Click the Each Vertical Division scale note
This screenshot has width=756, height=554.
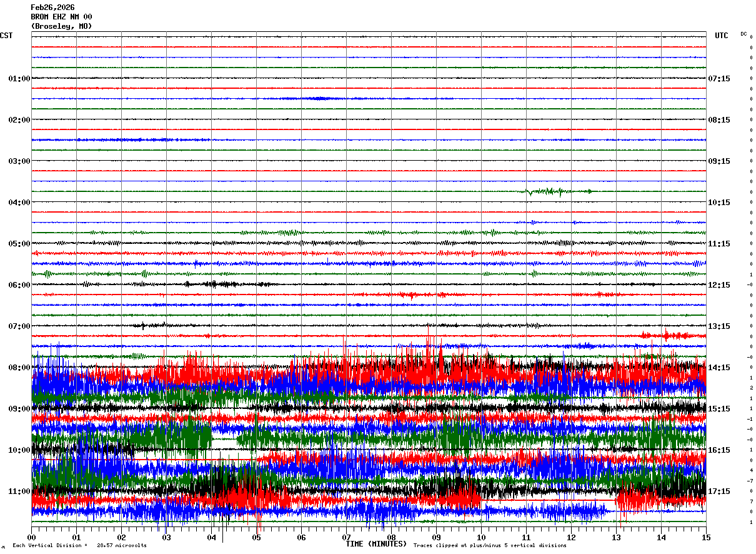(x=79, y=546)
